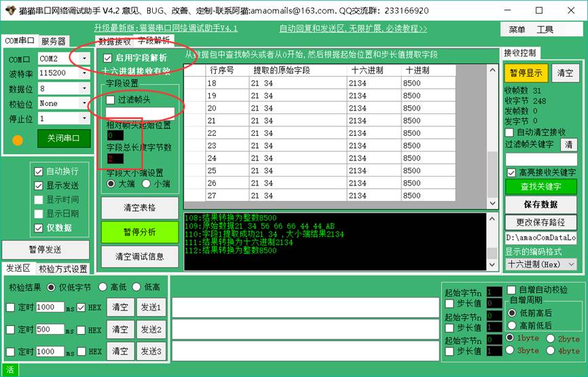588x377 pixels.
Task: Expand the COM口 dropdown showing COM2
Action: click(84, 58)
